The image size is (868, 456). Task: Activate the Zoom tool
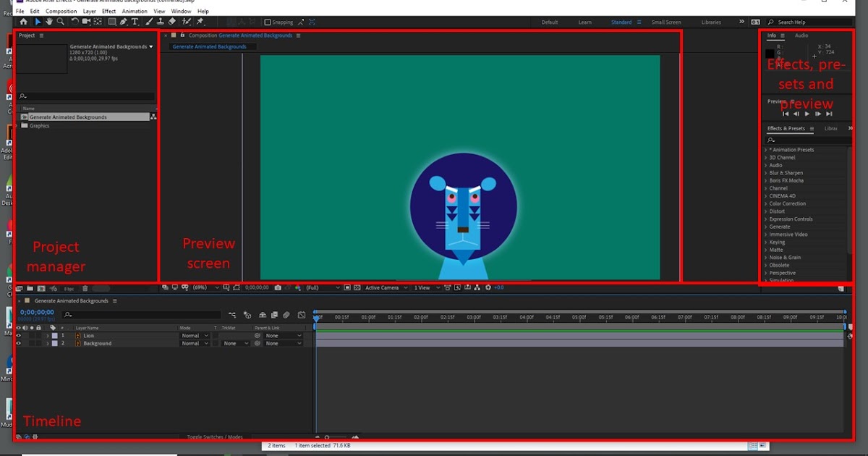tap(61, 22)
